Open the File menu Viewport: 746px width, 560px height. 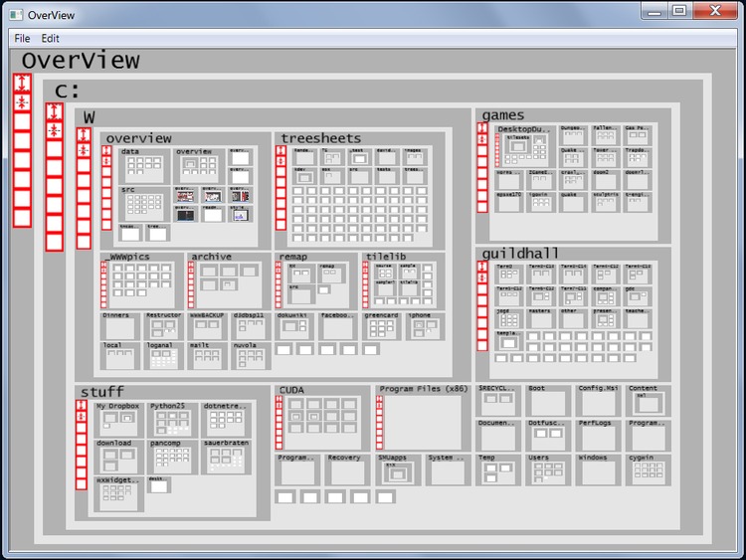(22, 38)
